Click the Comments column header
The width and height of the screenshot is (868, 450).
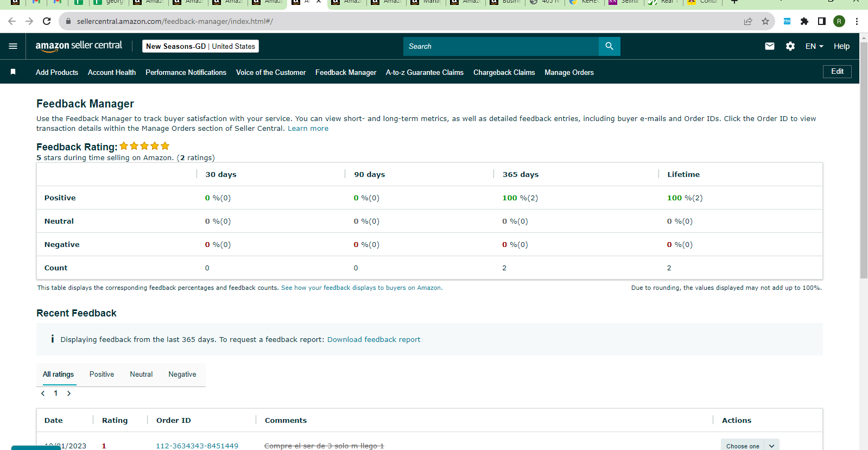coord(286,420)
